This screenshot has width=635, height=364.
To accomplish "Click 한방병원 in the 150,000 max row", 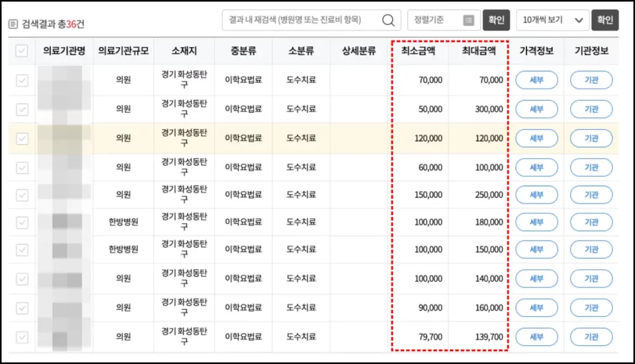I will coord(123,249).
